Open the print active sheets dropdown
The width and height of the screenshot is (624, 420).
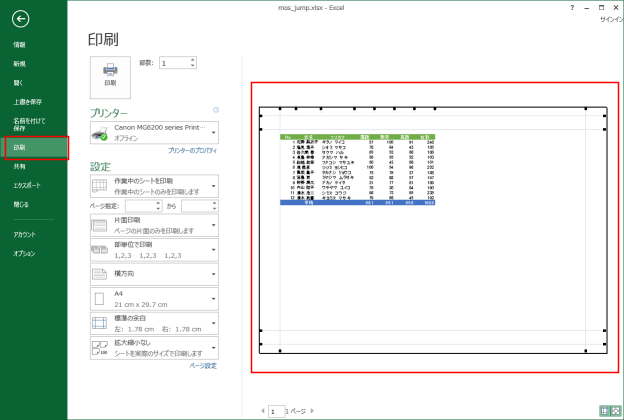pyautogui.click(x=154, y=186)
